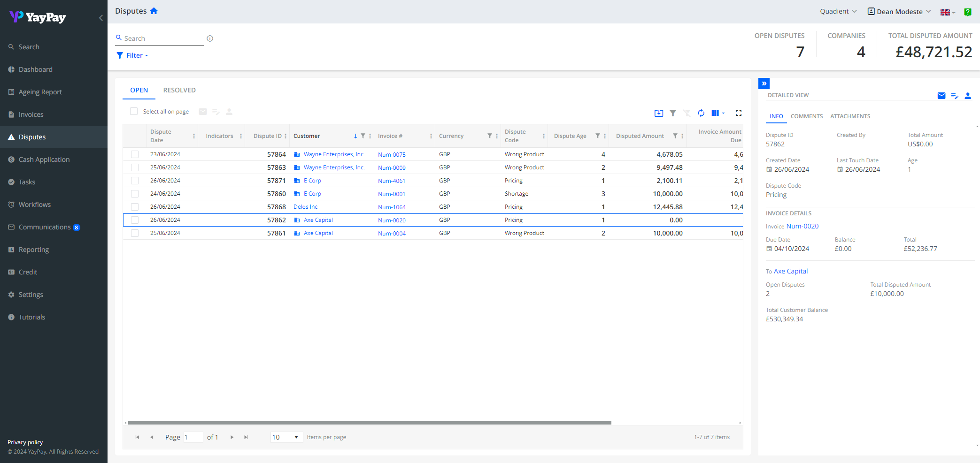Click the disputes Search input field
This screenshot has width=980, height=463.
(x=162, y=38)
